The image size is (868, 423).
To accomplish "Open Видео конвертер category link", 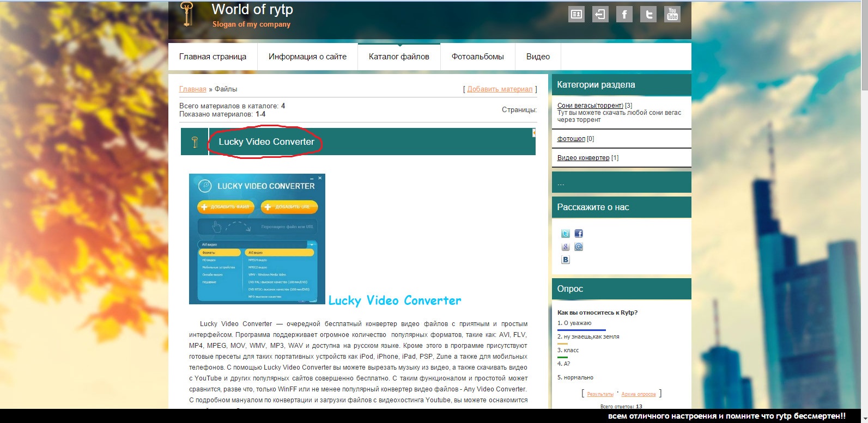I will pos(584,158).
